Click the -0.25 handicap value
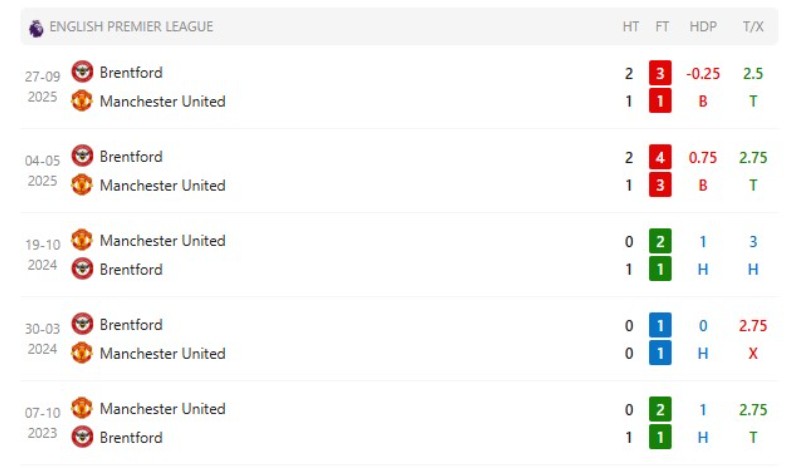This screenshot has height=468, width=800. (x=703, y=73)
